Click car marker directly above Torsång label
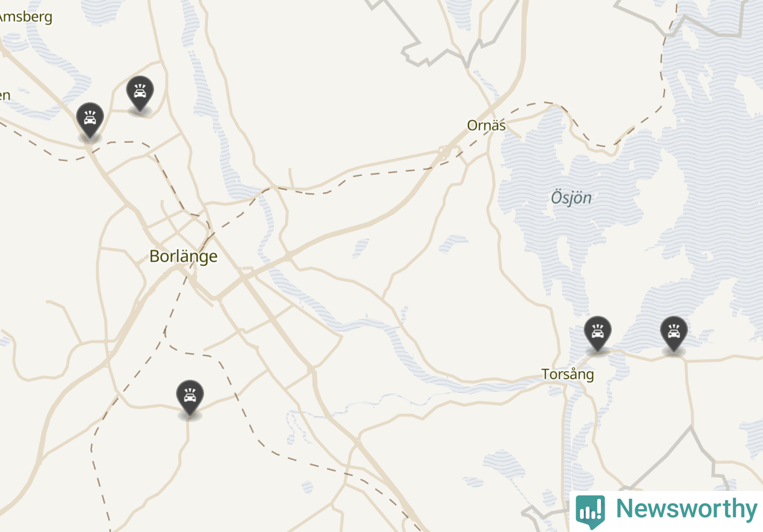The height and width of the screenshot is (532, 763). pyautogui.click(x=597, y=334)
